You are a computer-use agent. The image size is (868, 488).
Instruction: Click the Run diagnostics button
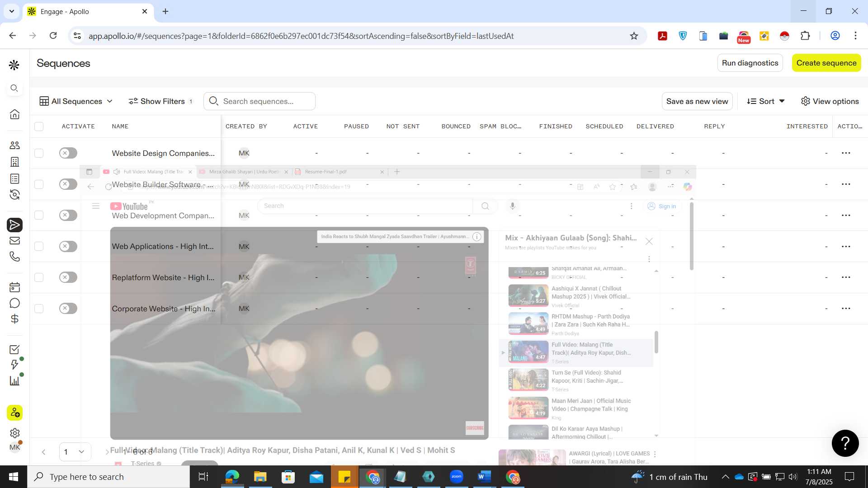pyautogui.click(x=750, y=63)
